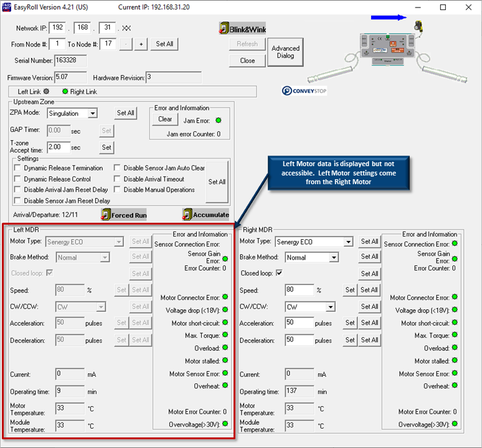This screenshot has height=448, width=482.
Task: Click Left MDR Overvoltage indicator
Action: pos(225,424)
